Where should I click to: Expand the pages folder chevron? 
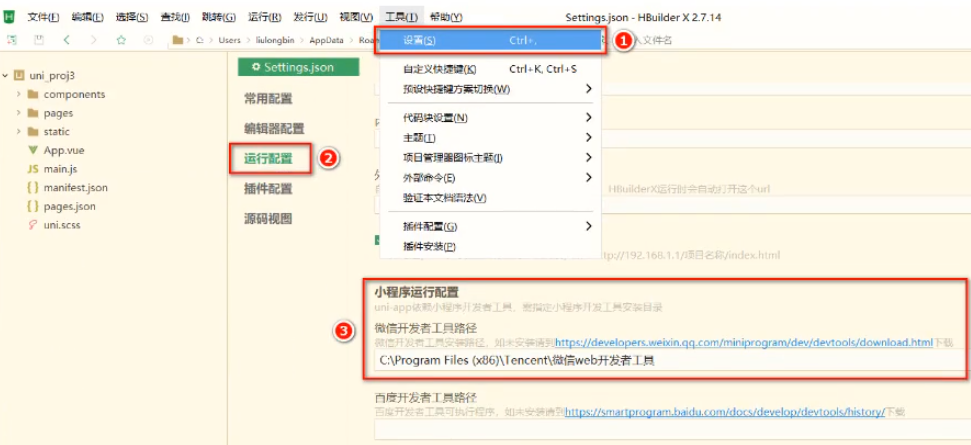tap(19, 113)
